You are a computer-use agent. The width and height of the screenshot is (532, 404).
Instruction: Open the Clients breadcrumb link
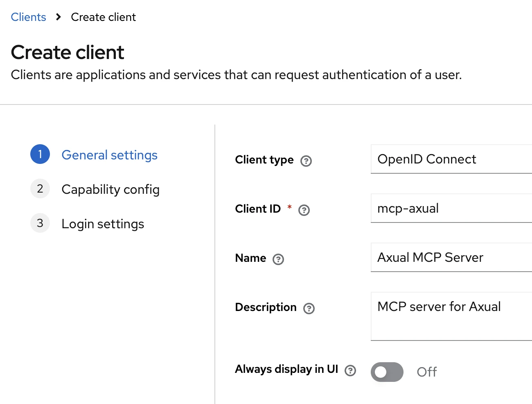tap(28, 17)
